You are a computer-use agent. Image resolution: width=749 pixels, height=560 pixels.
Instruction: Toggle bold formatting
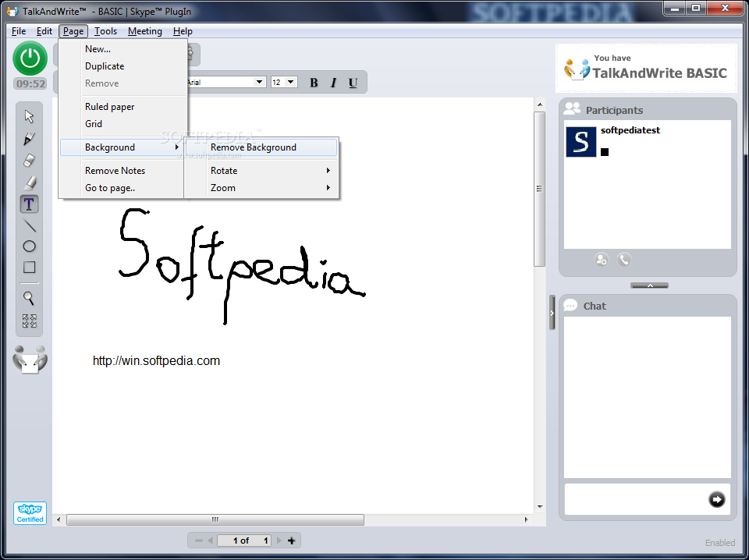(x=314, y=83)
